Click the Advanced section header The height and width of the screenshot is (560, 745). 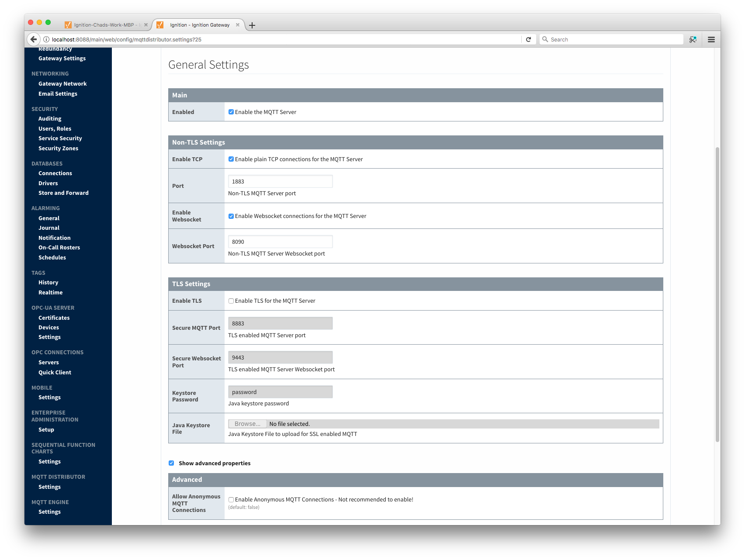[416, 480]
